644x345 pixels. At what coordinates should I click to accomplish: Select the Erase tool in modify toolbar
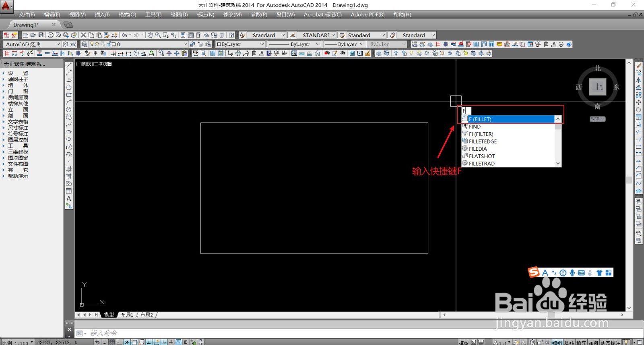click(639, 65)
